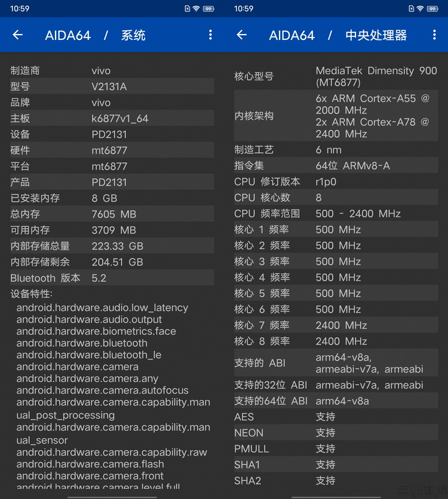Tap the SIM card icon in the right status bar

(x=411, y=8)
